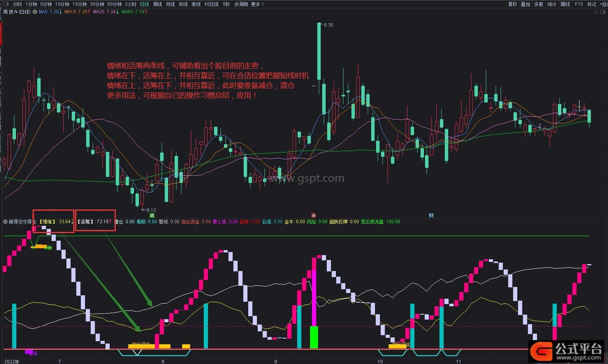
Task: Click month 8 on the time axis
Action: pyautogui.click(x=163, y=361)
